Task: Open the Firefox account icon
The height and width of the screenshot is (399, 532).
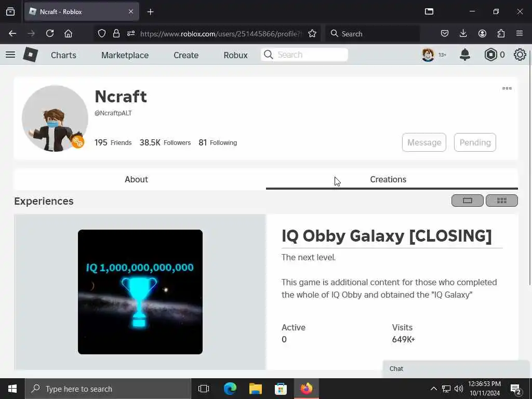Action: click(x=482, y=34)
